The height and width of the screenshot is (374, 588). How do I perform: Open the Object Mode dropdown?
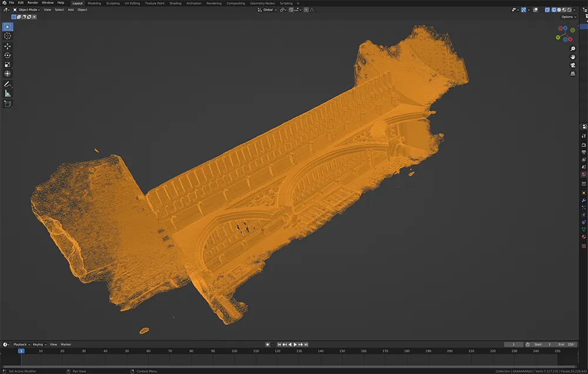pyautogui.click(x=26, y=10)
